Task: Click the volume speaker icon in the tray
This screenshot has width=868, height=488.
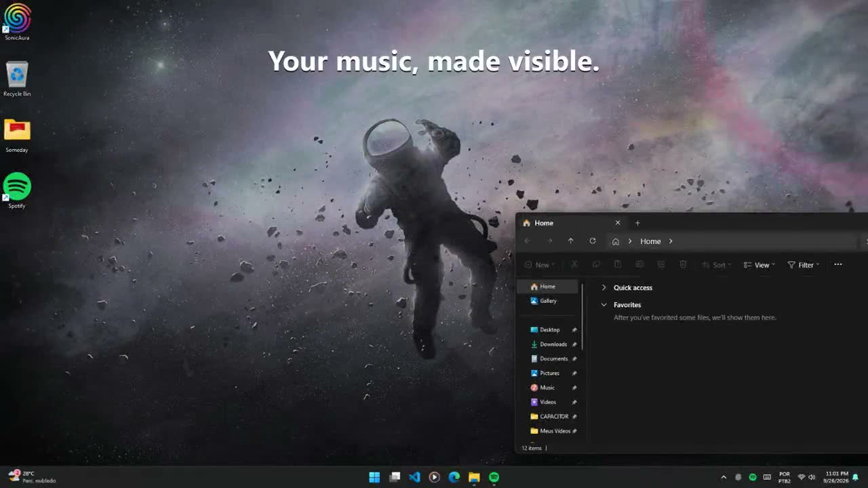Action: (x=812, y=477)
